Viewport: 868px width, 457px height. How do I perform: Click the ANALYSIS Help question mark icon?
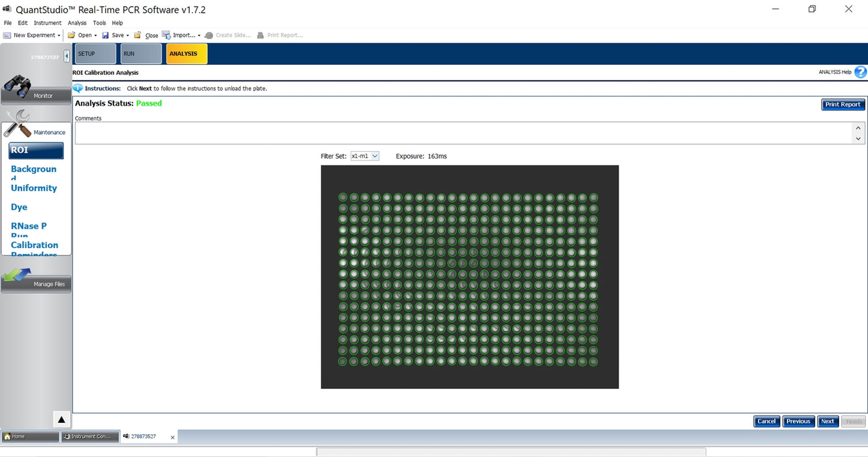tap(860, 72)
